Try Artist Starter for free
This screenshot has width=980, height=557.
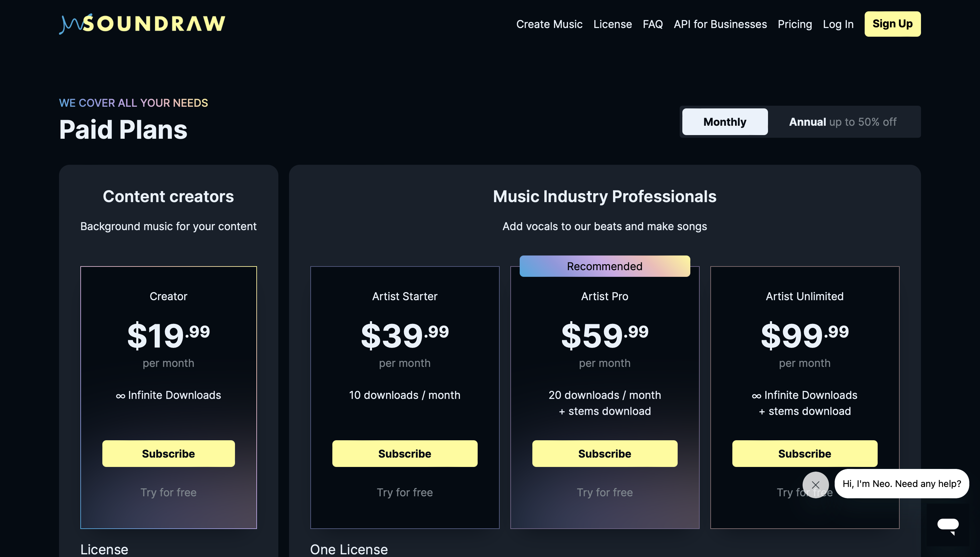[x=404, y=492]
